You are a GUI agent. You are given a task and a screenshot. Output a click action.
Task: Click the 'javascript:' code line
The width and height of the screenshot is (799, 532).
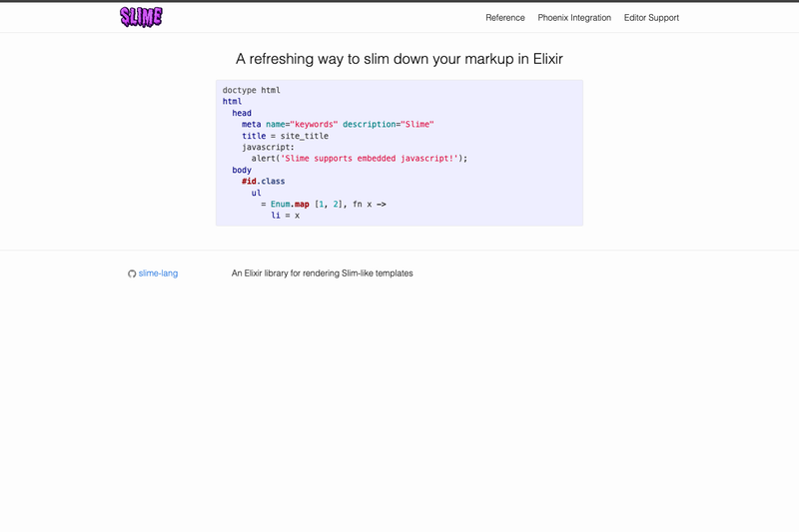(268, 147)
